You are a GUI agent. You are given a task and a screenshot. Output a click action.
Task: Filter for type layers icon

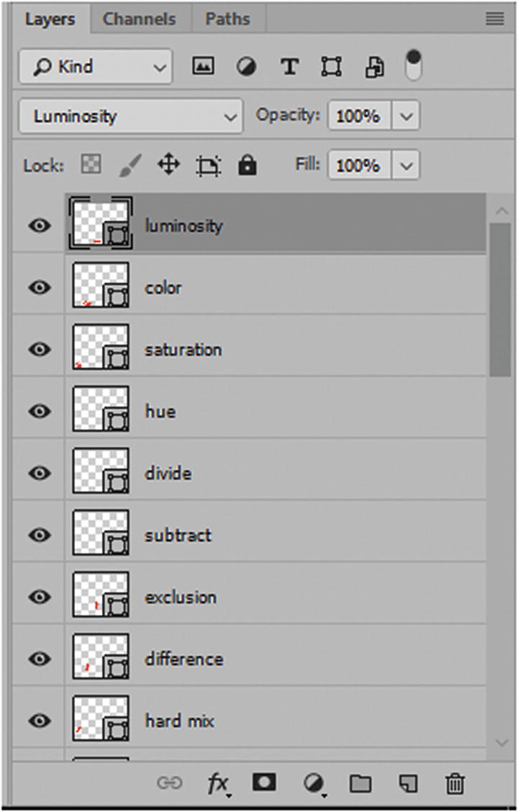[x=289, y=67]
